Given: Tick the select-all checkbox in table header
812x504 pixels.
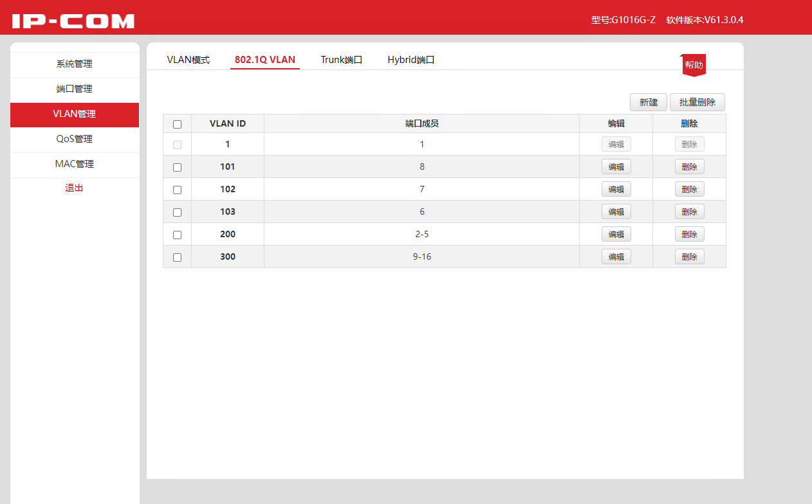Looking at the screenshot, I should (x=178, y=124).
